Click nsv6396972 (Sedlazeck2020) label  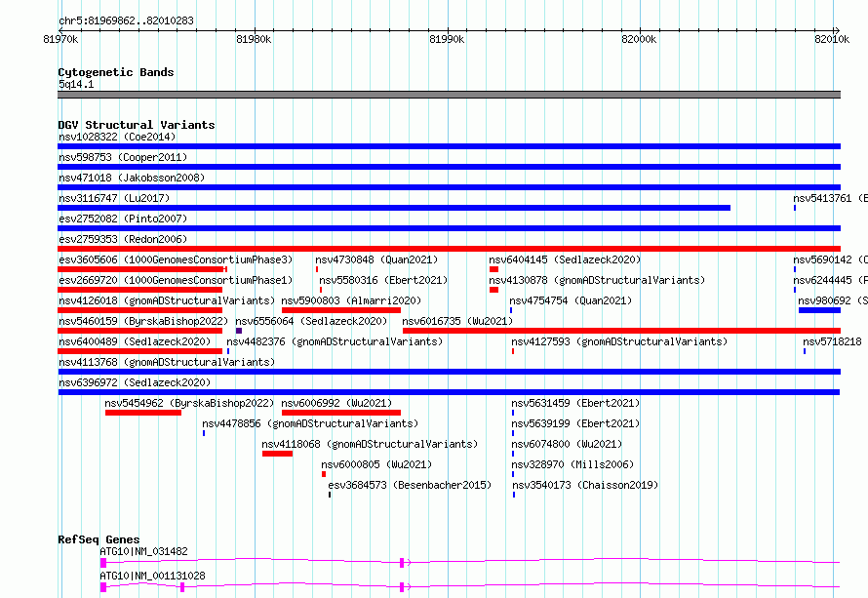coord(135,382)
